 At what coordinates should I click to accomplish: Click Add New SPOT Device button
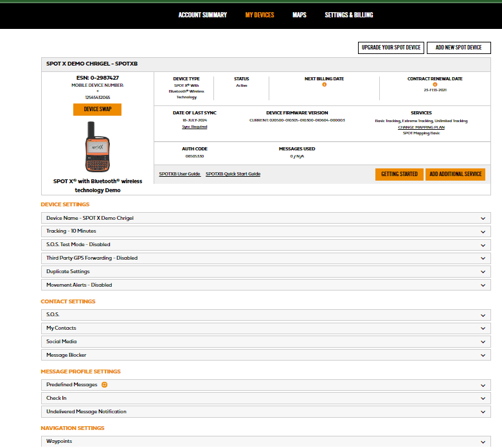click(x=458, y=48)
